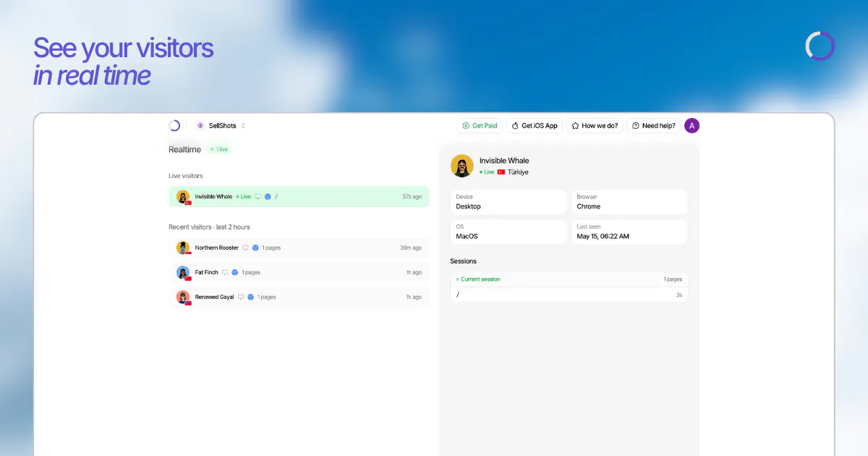Click the Need help? button
Viewport: 868px width, 456px height.
(x=653, y=125)
